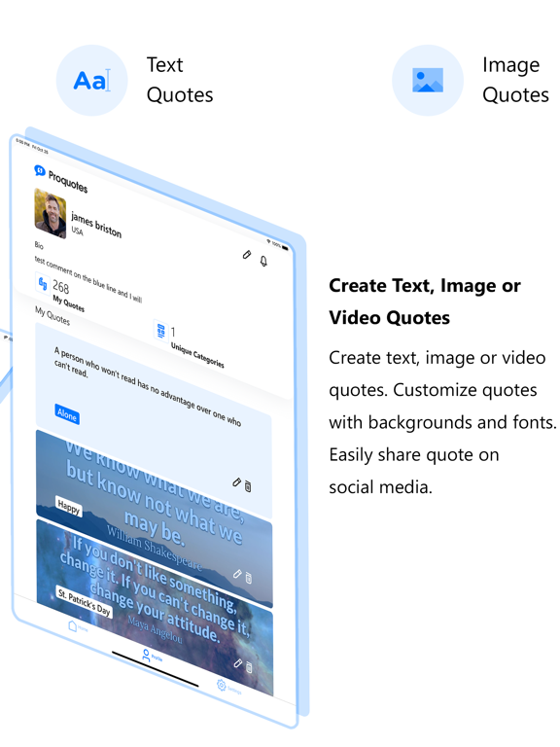Click the 'Unique Categories' label
560x747 pixels.
click(x=197, y=355)
